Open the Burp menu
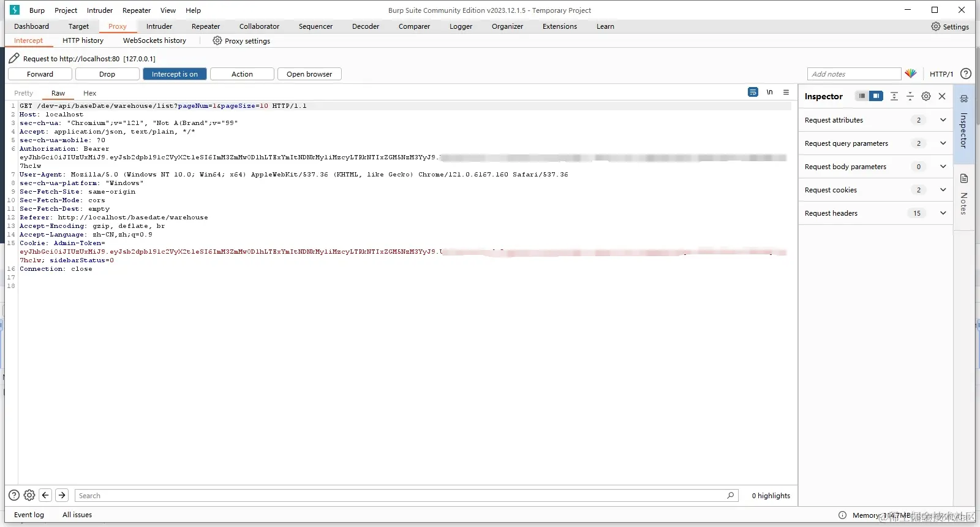The height and width of the screenshot is (527, 980). (37, 10)
